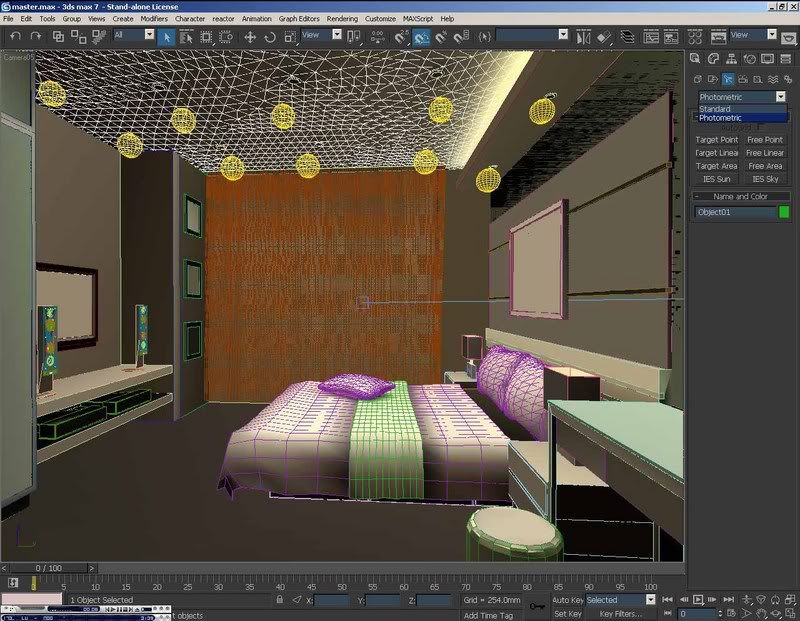This screenshot has height=621, width=800.
Task: Click the Undo arrow icon
Action: coord(16,36)
